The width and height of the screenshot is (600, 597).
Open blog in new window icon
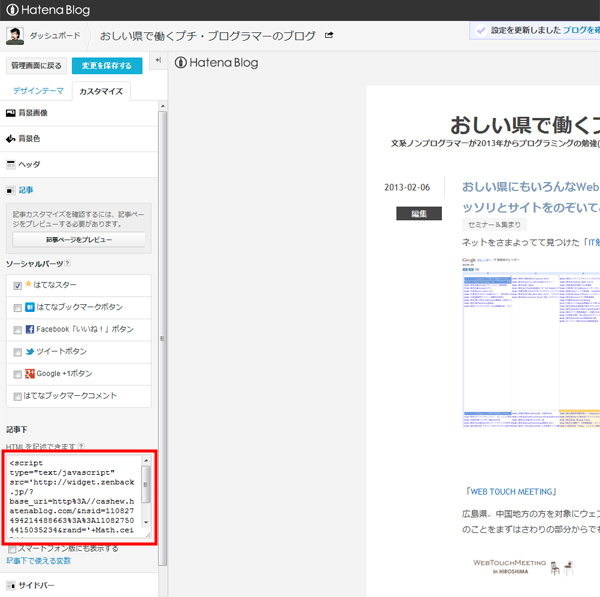tap(329, 35)
